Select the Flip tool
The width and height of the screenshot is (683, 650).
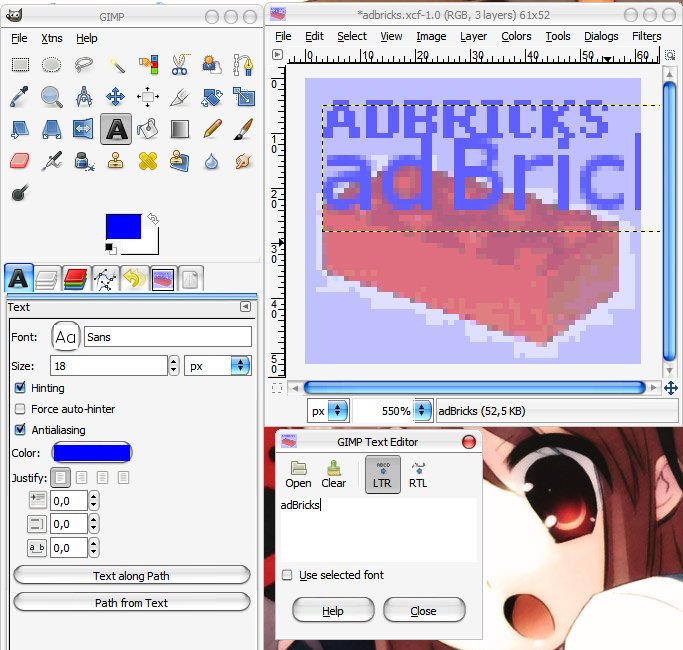[84, 129]
